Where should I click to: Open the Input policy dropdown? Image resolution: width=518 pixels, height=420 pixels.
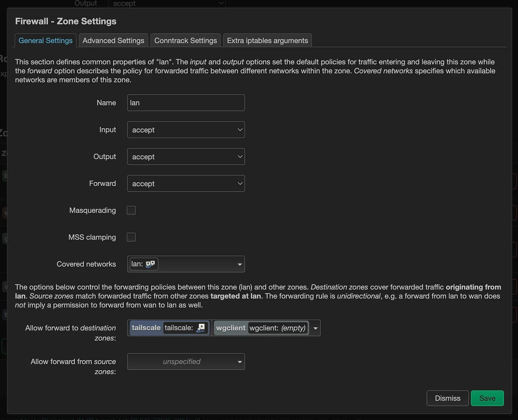[186, 130]
